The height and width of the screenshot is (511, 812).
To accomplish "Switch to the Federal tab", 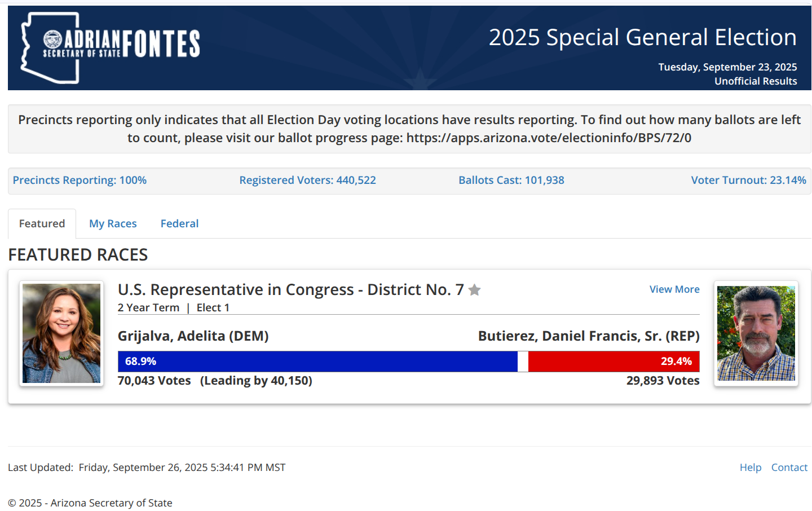I will [179, 224].
